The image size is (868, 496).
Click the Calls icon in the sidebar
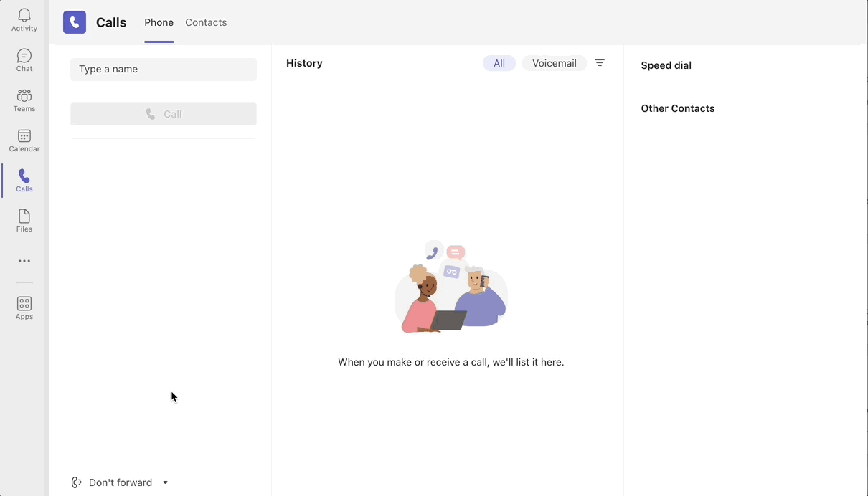(x=24, y=178)
